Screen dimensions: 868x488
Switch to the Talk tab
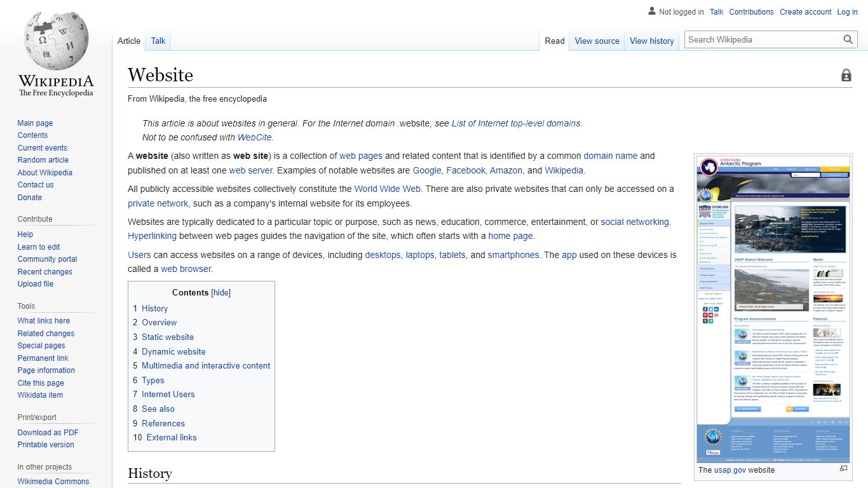click(158, 41)
